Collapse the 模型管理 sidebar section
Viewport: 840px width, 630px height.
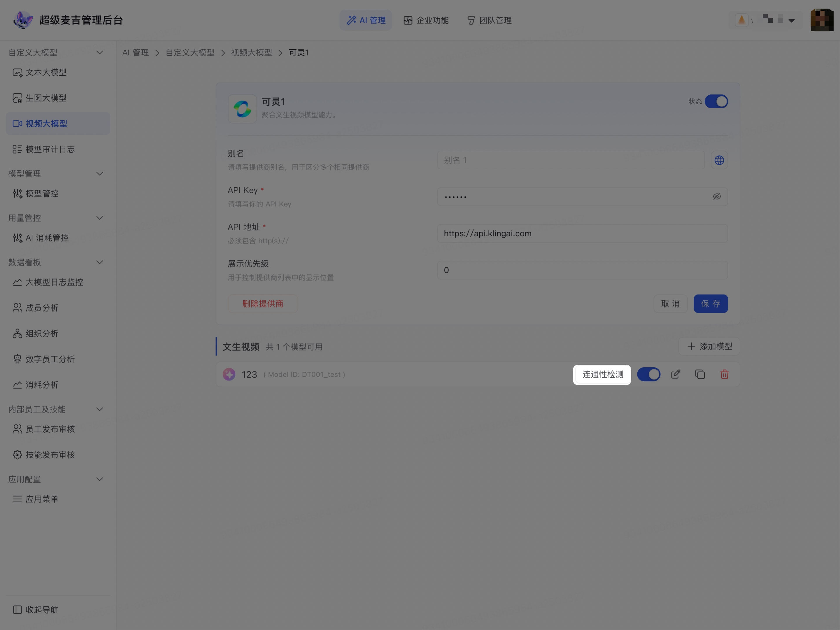pos(100,174)
